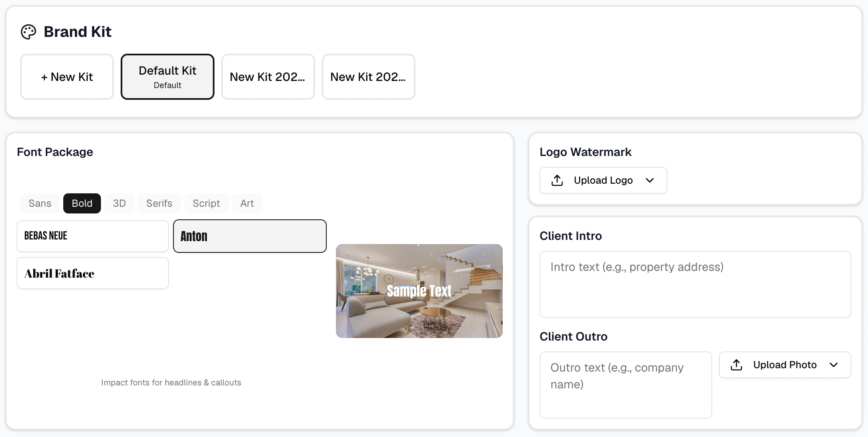
Task: Switch to the Bold font tab
Action: click(82, 203)
